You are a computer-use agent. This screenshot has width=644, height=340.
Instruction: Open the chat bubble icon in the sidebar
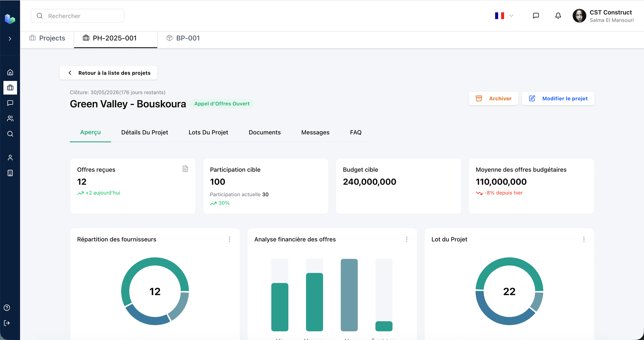pyautogui.click(x=10, y=103)
